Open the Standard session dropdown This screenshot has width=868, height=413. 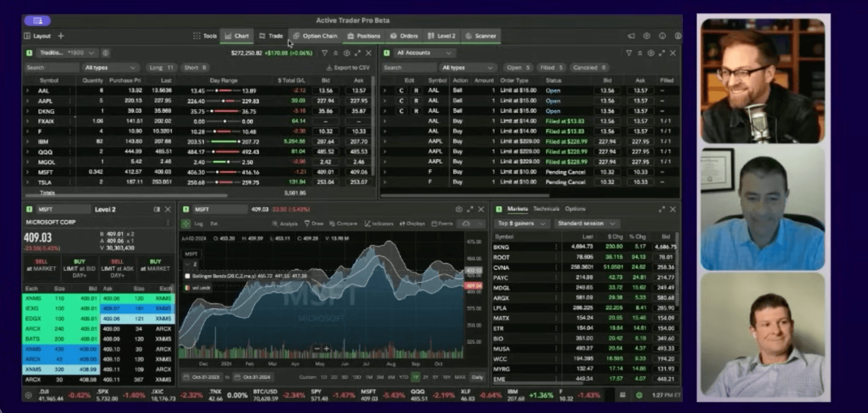click(586, 223)
